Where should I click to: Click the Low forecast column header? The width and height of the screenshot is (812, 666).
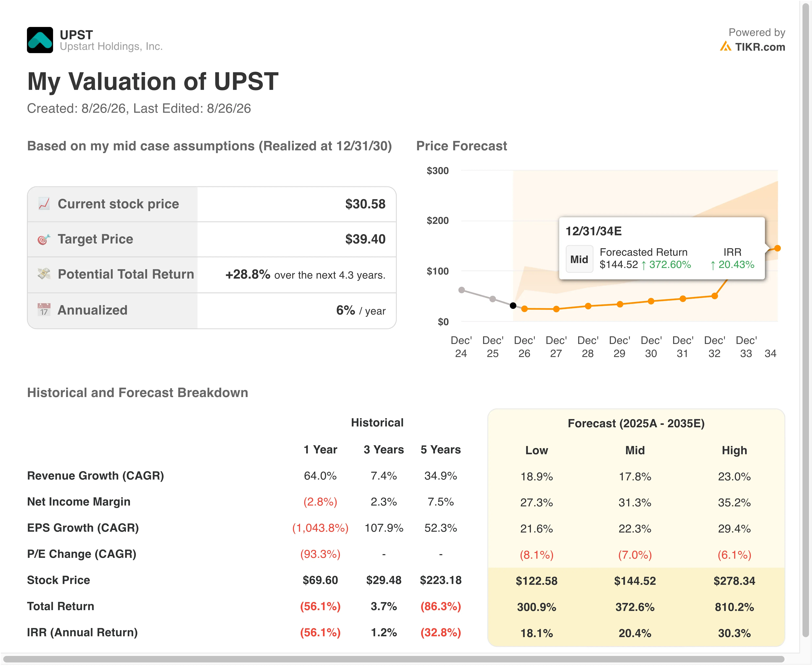(x=536, y=450)
